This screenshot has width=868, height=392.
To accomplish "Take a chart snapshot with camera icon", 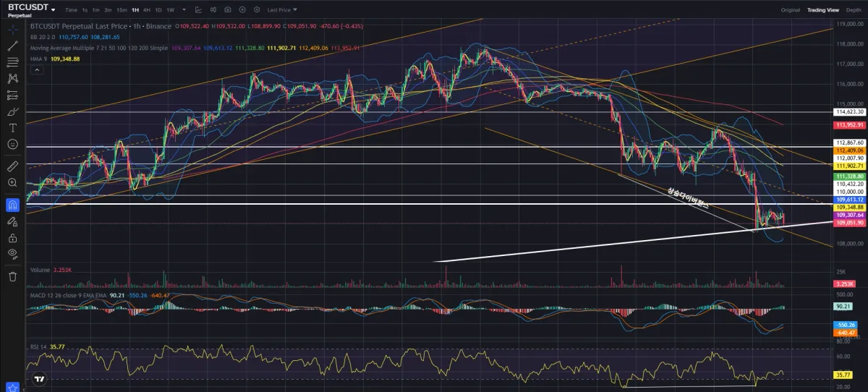I will [228, 10].
